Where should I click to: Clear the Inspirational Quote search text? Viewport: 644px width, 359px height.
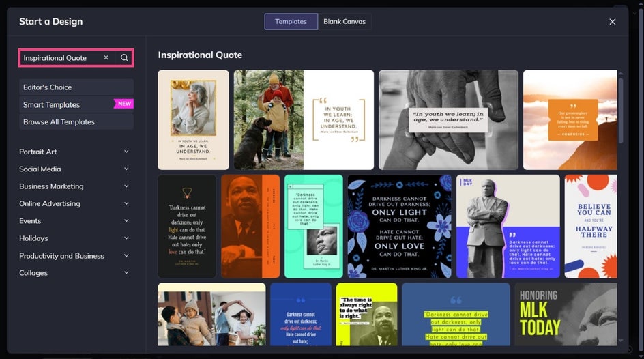106,57
